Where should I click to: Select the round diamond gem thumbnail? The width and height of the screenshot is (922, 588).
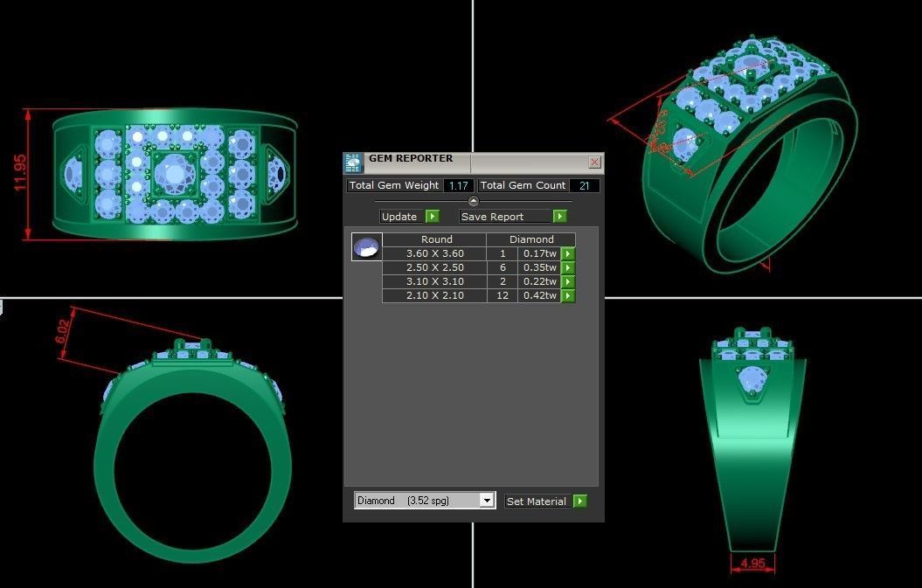(366, 247)
